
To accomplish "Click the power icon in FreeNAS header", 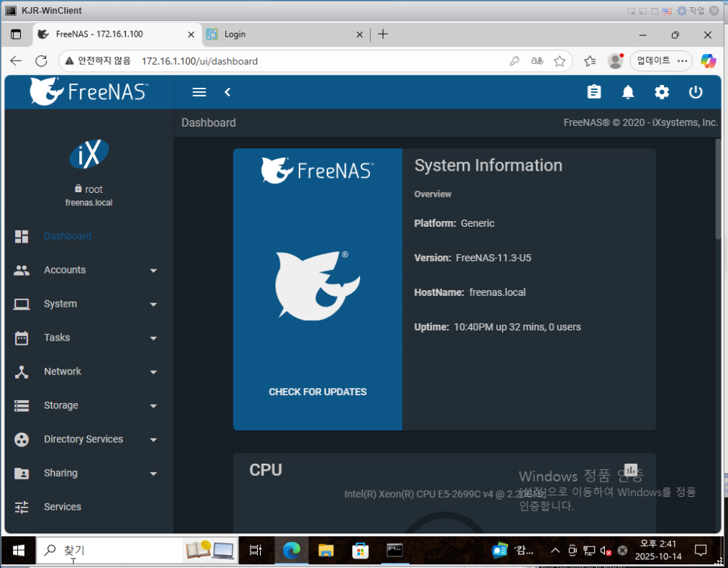I will [x=695, y=92].
